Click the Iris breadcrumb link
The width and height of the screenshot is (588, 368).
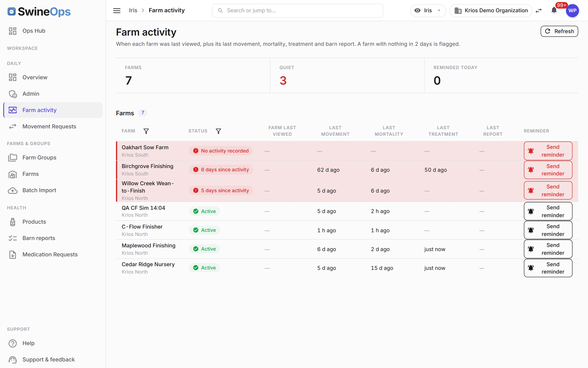[x=133, y=10]
